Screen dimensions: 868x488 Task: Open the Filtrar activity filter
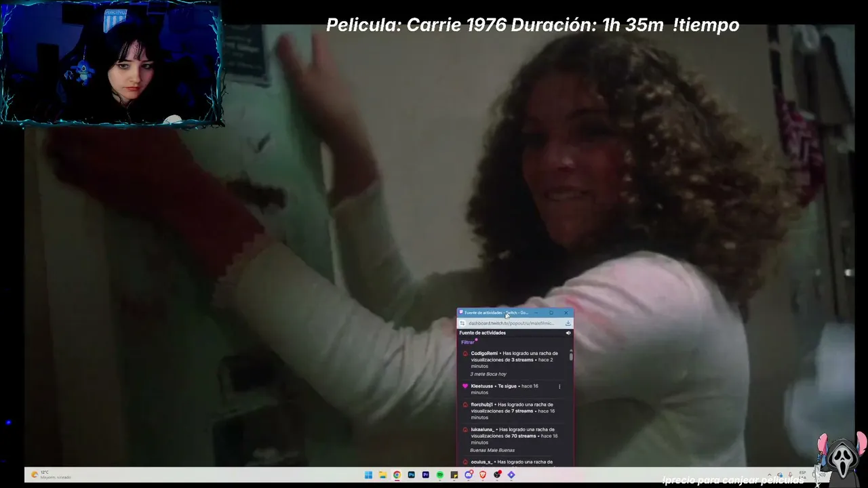click(468, 342)
